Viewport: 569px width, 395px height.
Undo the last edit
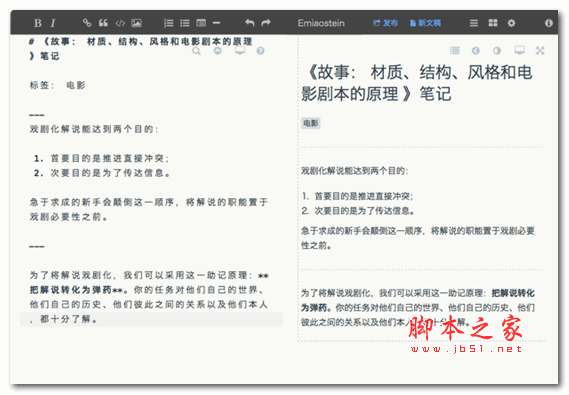pos(249,23)
